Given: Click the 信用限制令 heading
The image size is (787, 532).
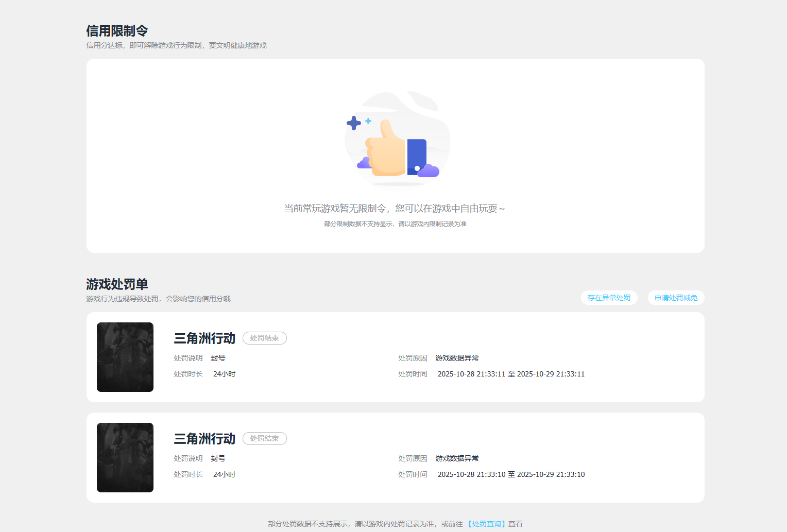Looking at the screenshot, I should (117, 31).
